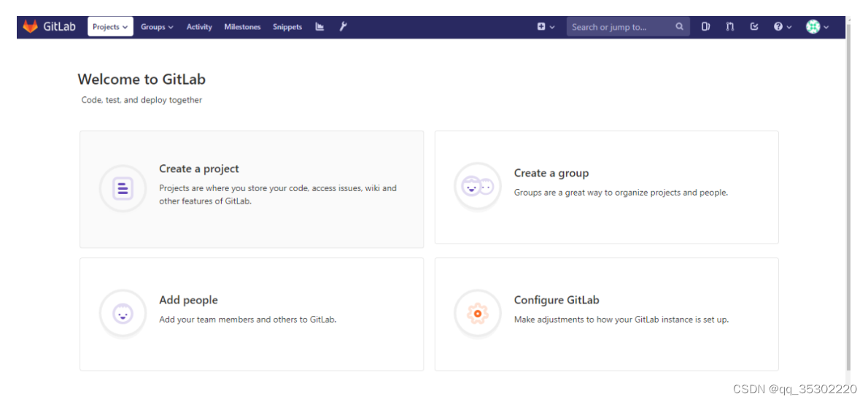Click the Create a group heading
The image size is (868, 402).
click(x=551, y=173)
